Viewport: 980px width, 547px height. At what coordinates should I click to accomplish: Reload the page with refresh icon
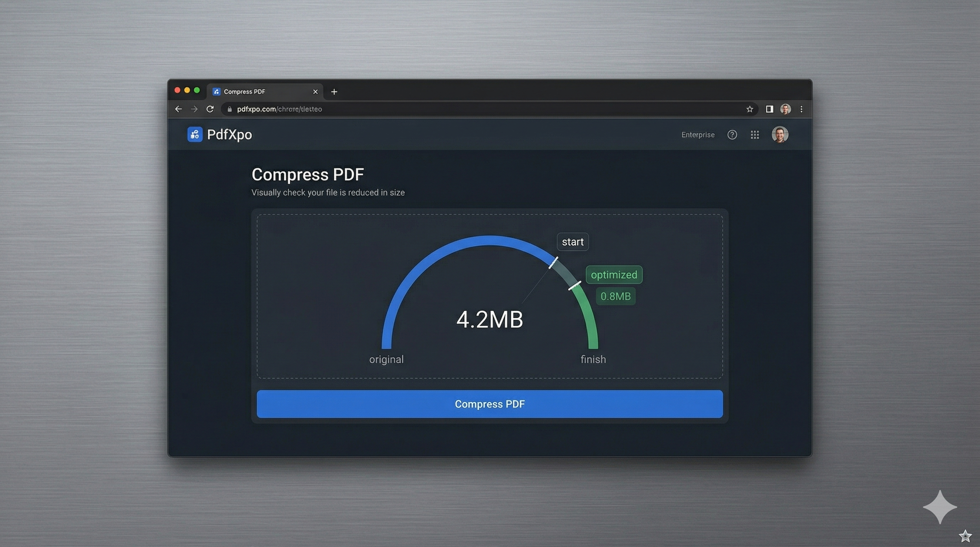tap(210, 109)
